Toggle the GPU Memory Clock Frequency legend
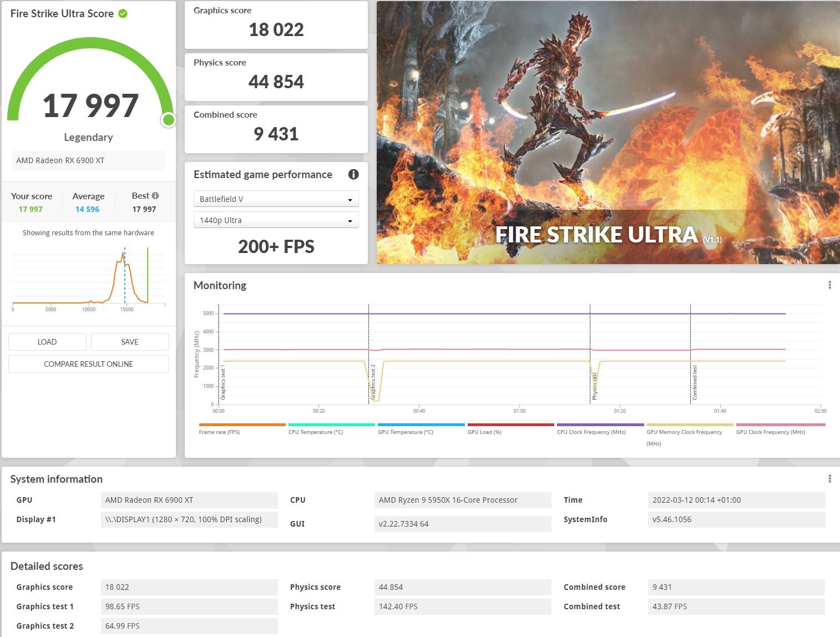Image resolution: width=840 pixels, height=637 pixels. (x=690, y=435)
